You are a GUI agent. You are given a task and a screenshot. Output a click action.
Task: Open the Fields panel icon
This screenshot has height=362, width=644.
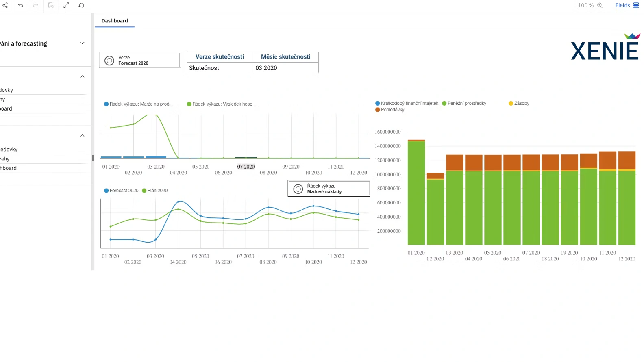click(x=636, y=5)
